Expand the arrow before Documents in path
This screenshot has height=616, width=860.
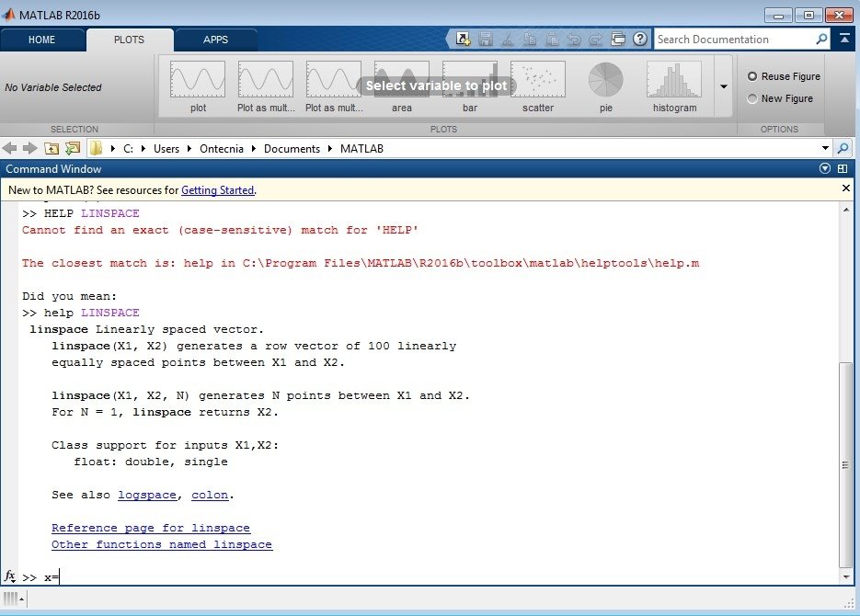click(253, 149)
